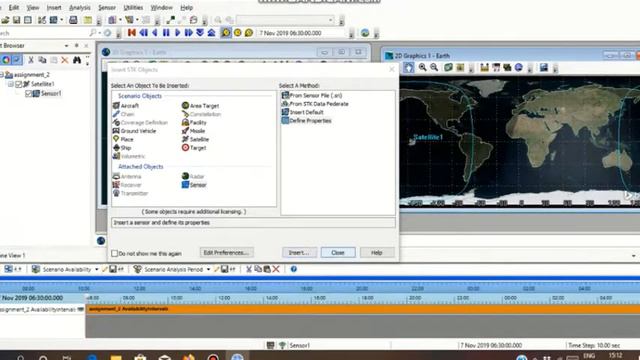Toggle the Sensor1 checkbox in the Object Browser

28,93
